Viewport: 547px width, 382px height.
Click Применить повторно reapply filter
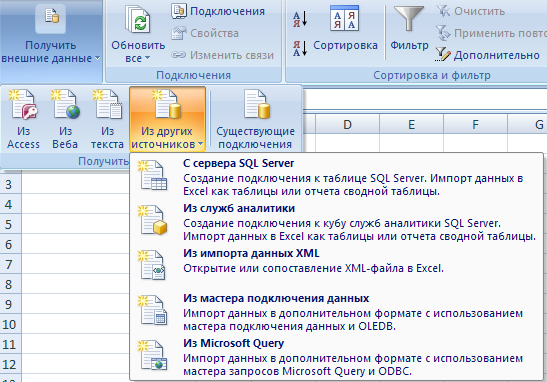point(491,33)
